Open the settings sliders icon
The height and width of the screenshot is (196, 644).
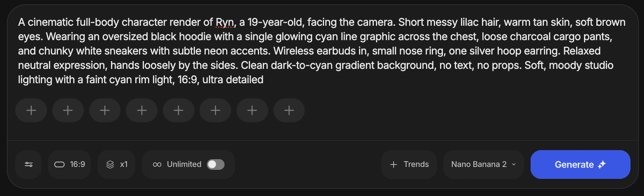(x=29, y=164)
